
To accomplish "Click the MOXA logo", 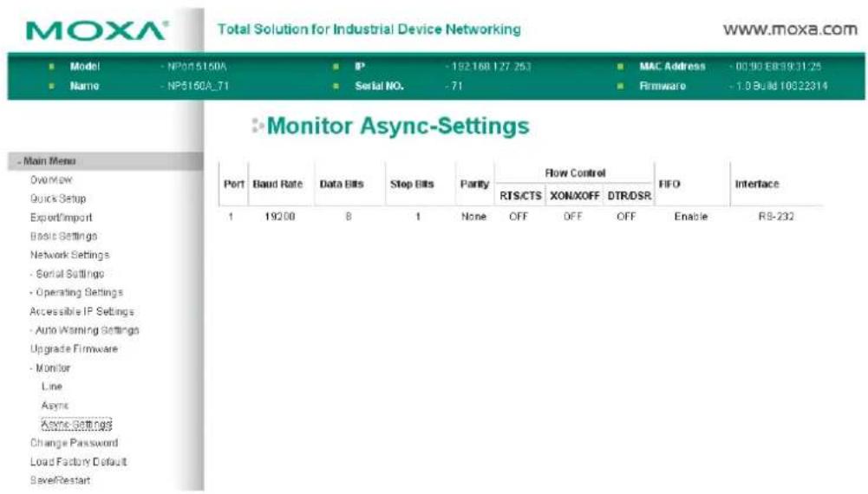I will point(97,31).
